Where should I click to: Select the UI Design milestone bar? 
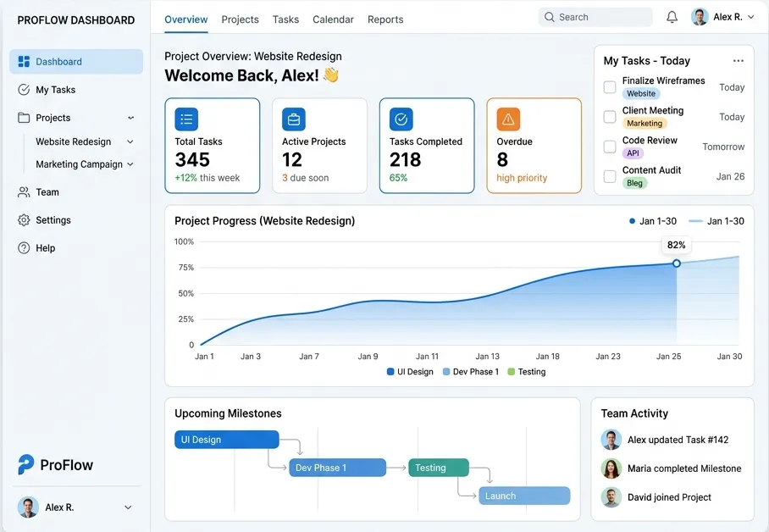[227, 440]
